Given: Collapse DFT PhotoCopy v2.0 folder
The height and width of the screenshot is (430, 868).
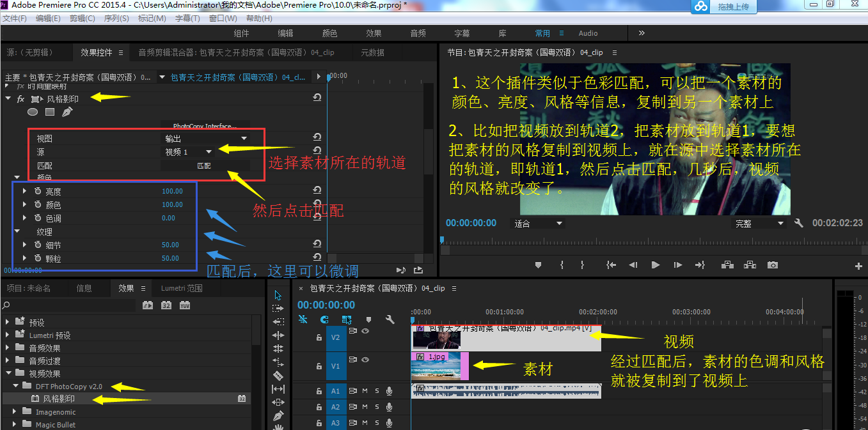Looking at the screenshot, I should (17, 386).
